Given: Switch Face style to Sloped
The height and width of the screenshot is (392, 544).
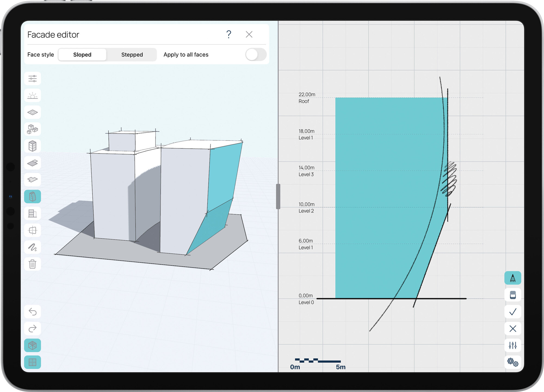Looking at the screenshot, I should (x=82, y=54).
